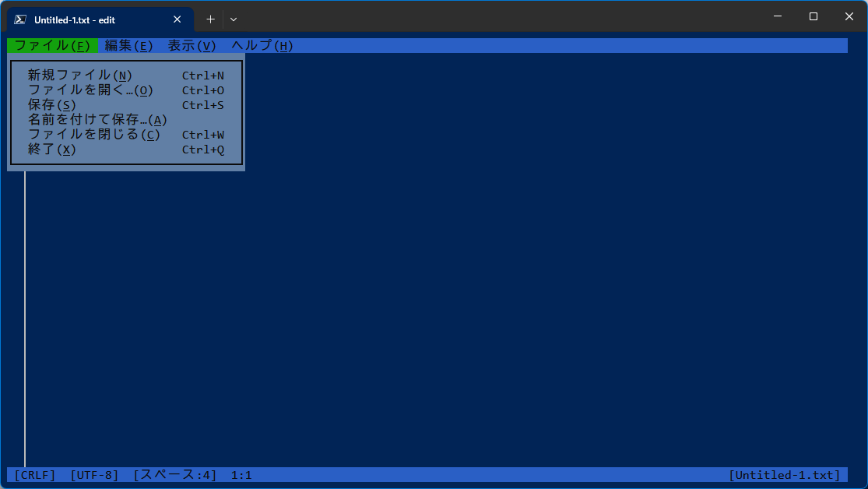Select 保存(S) menu entry
868x489 pixels.
coord(126,104)
